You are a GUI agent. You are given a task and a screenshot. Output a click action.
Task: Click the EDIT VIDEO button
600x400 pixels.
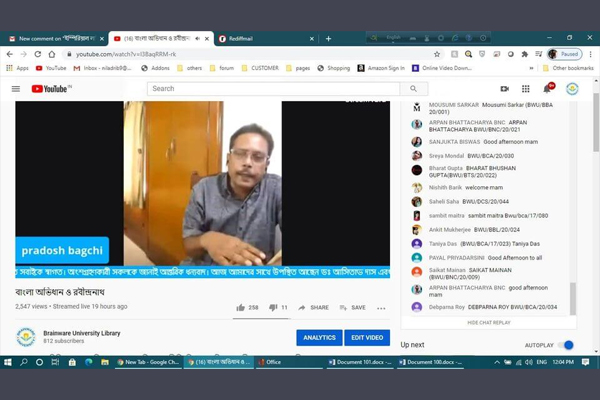[368, 338]
